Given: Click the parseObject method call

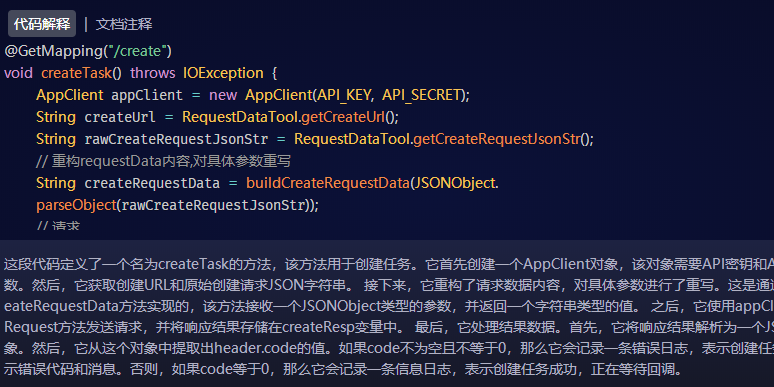Looking at the screenshot, I should click(x=76, y=205).
